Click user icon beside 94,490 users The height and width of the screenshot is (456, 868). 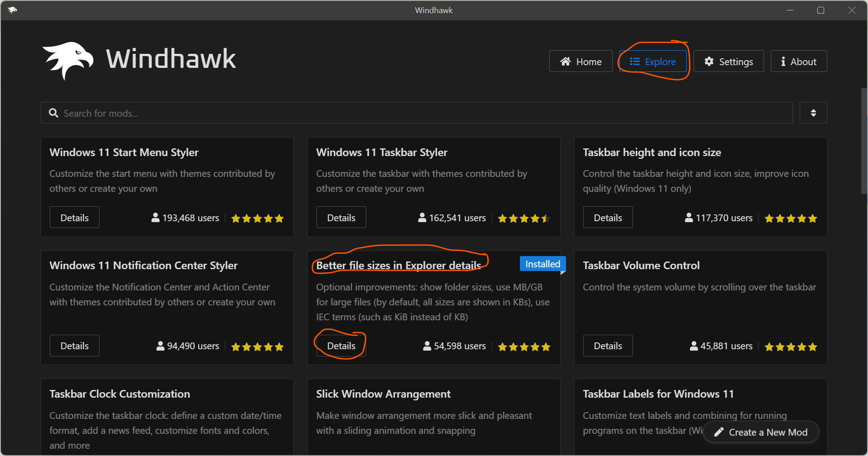[160, 346]
